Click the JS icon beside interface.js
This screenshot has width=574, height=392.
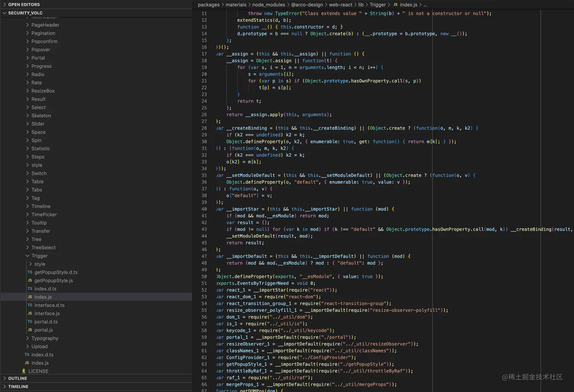click(30, 313)
